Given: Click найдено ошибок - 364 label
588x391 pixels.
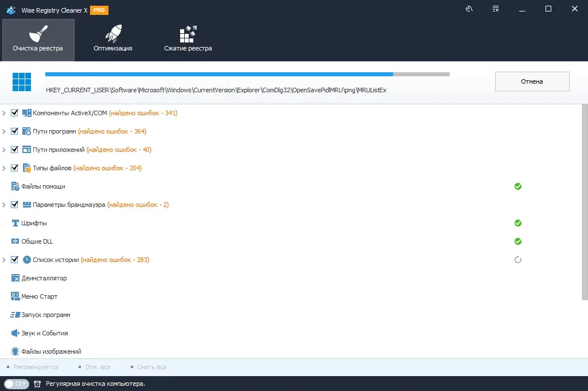Looking at the screenshot, I should point(112,131).
